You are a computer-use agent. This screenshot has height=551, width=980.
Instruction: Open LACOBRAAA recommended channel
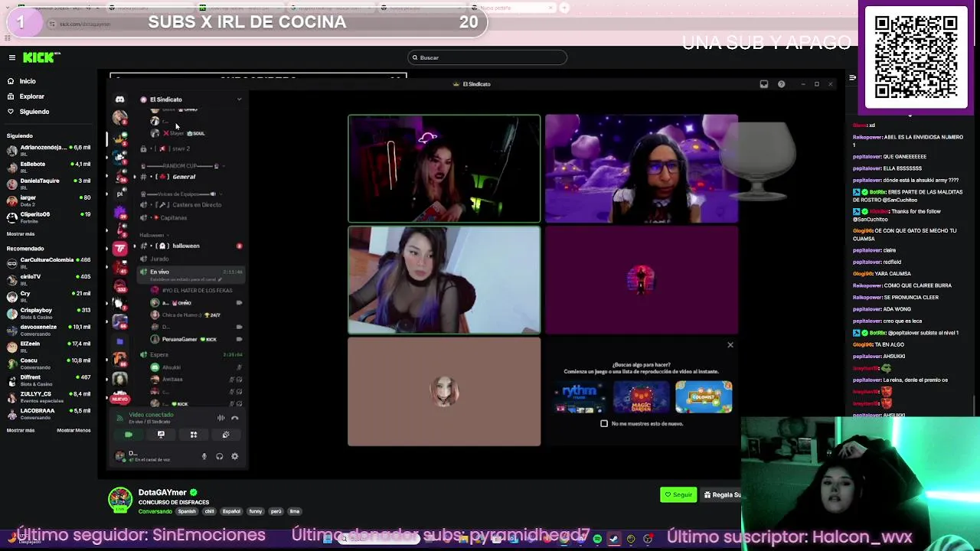(x=48, y=413)
